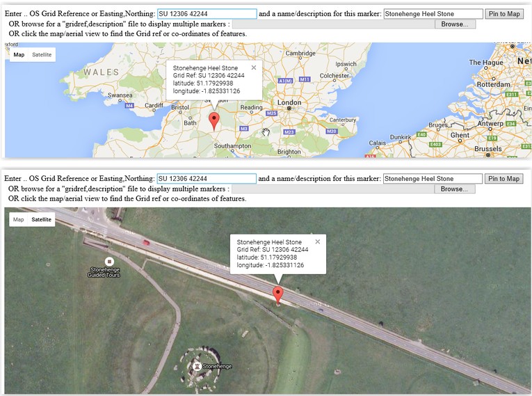Click the E19 road shield
The height and width of the screenshot is (396, 532).
[x=492, y=138]
